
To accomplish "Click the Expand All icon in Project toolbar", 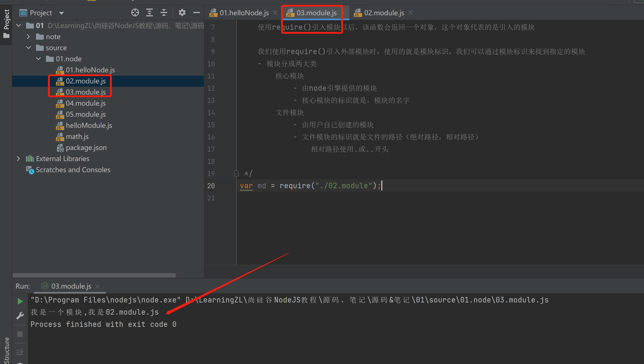I will [150, 13].
